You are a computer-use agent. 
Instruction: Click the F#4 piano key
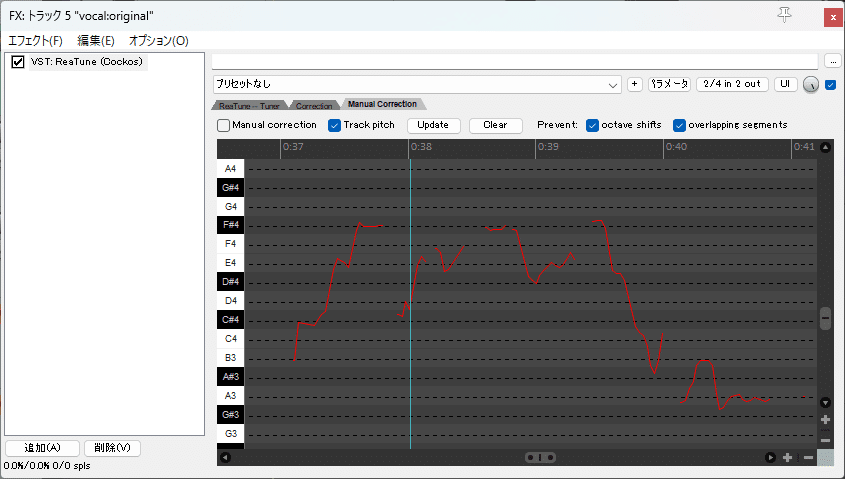pos(230,225)
